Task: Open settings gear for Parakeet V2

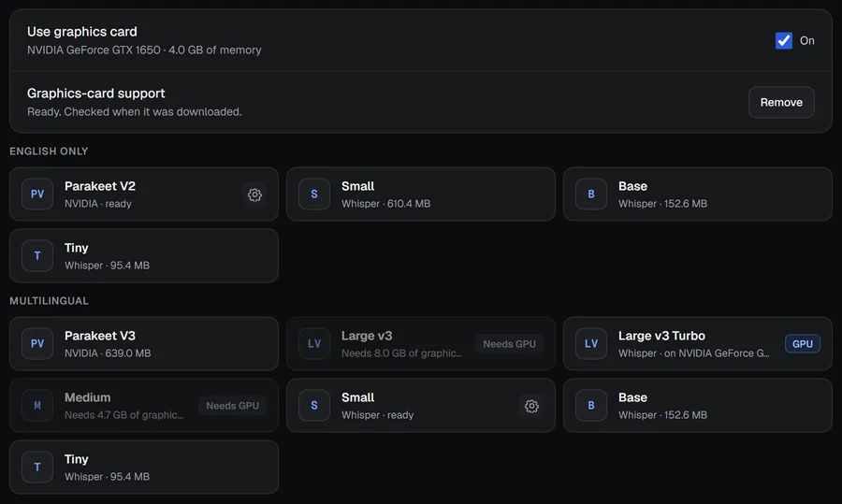Action: 254,194
